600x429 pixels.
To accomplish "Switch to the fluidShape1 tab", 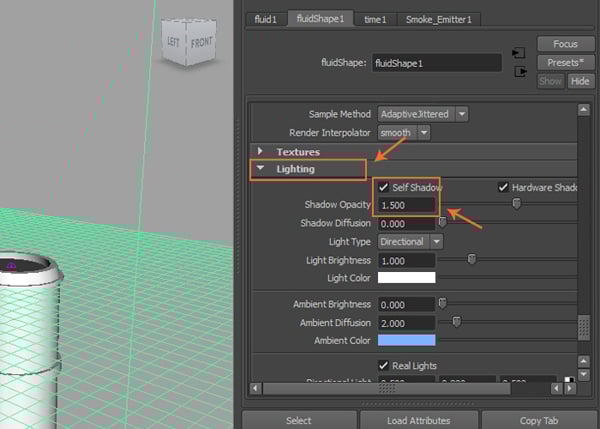I will [x=320, y=18].
